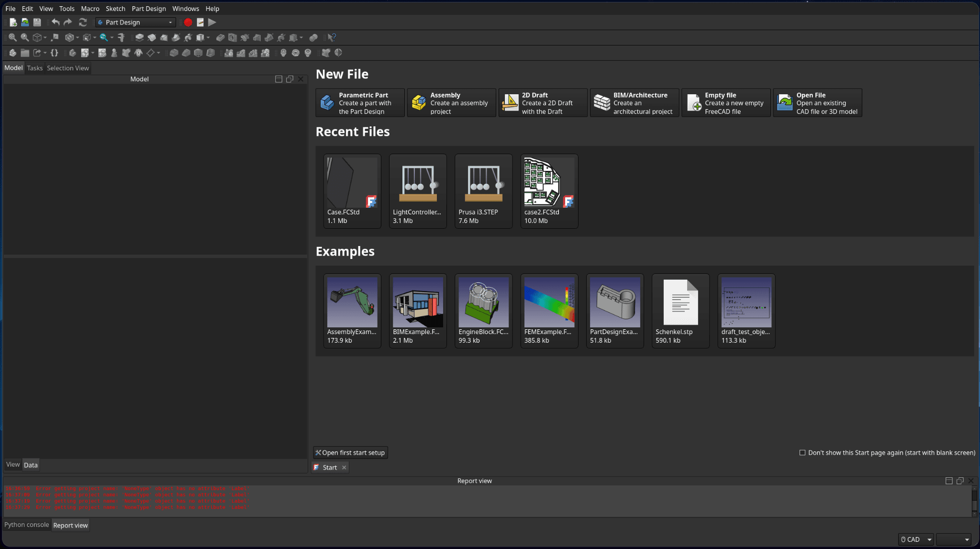Click the Open File card

[x=817, y=103]
